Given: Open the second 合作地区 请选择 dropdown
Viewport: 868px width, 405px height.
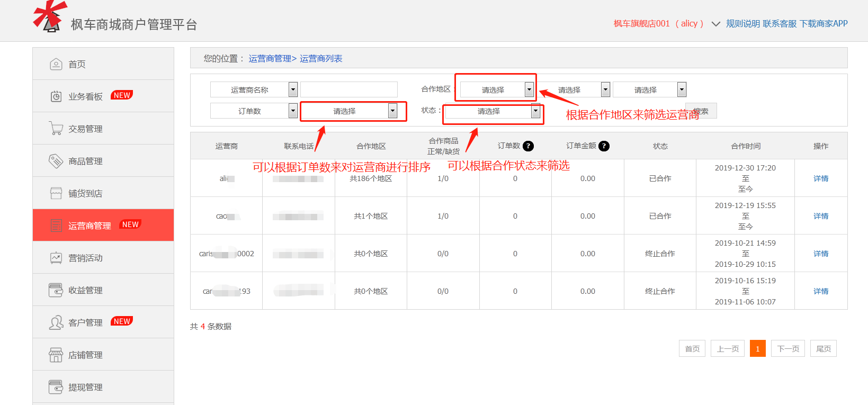Looking at the screenshot, I should 574,89.
